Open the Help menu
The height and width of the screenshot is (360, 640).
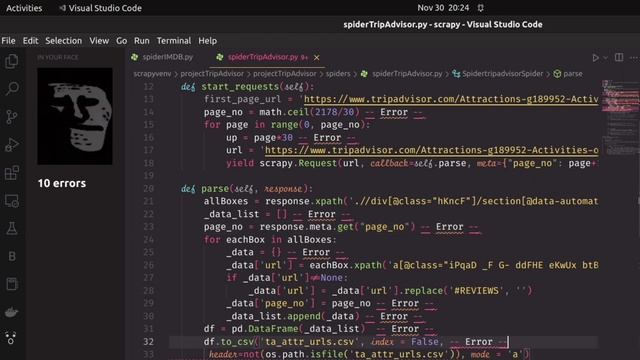207,41
